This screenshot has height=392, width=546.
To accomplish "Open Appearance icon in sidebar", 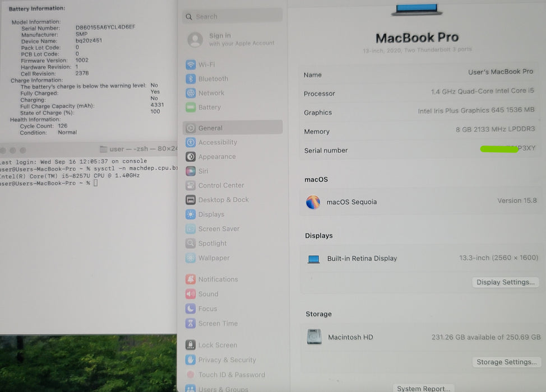I will [191, 157].
